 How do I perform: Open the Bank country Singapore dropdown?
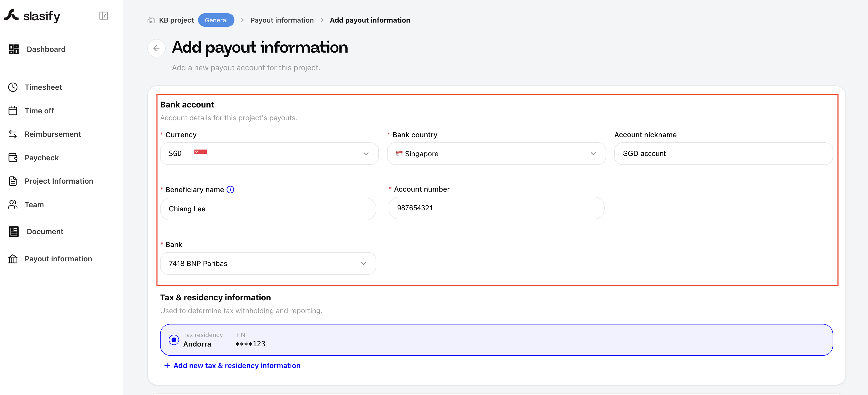tap(496, 154)
